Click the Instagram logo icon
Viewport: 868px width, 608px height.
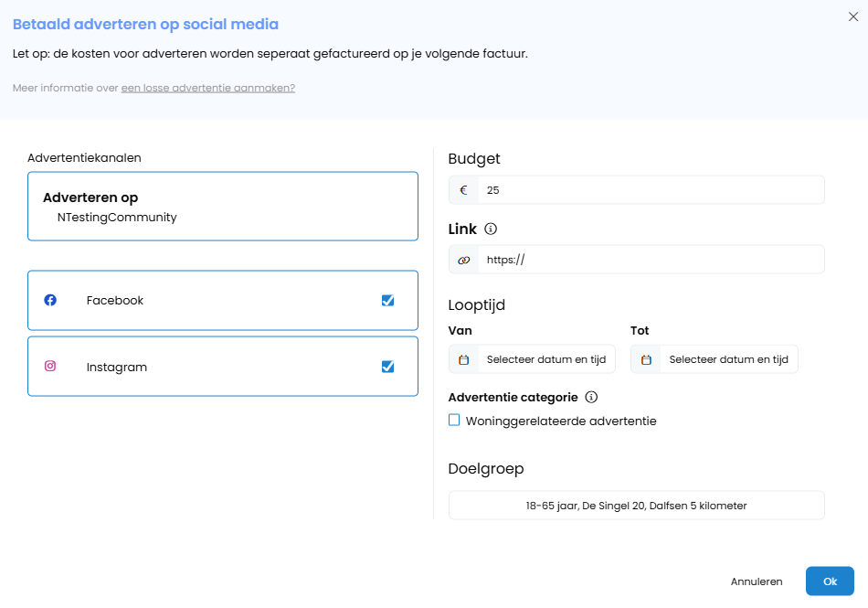50,367
